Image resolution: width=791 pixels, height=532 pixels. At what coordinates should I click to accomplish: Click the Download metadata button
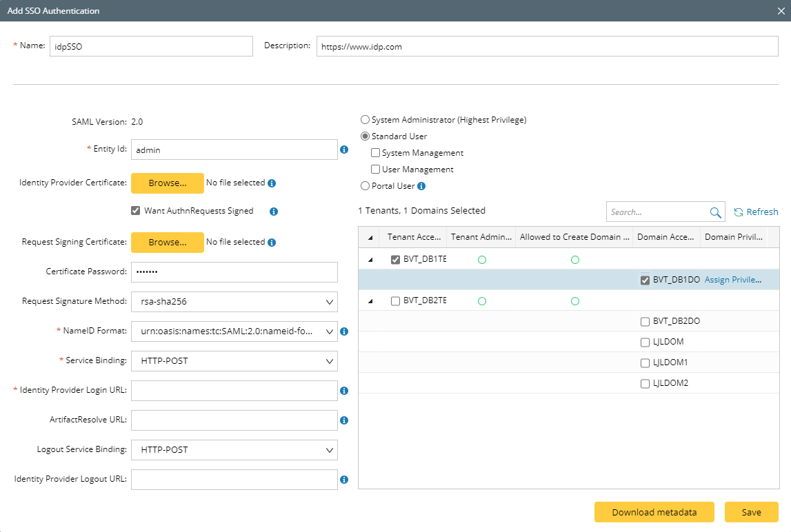point(654,512)
